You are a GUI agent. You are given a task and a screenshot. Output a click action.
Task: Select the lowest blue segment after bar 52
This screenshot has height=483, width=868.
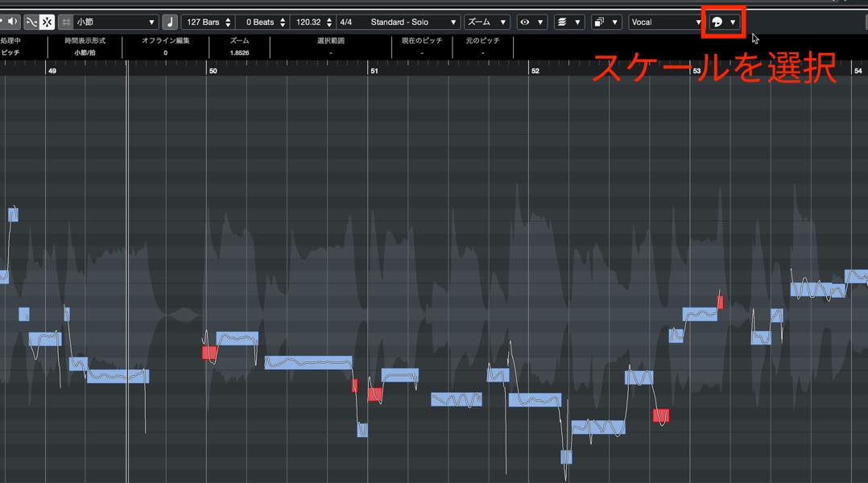pyautogui.click(x=566, y=457)
